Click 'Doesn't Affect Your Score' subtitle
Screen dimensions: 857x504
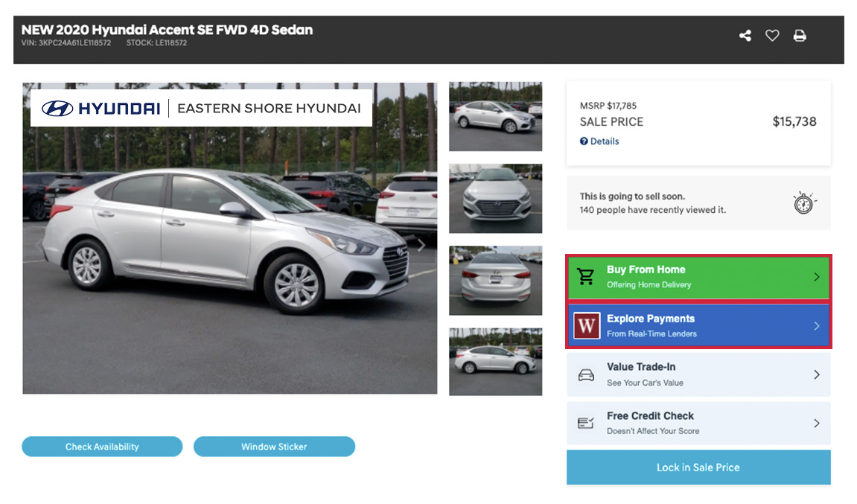click(653, 431)
